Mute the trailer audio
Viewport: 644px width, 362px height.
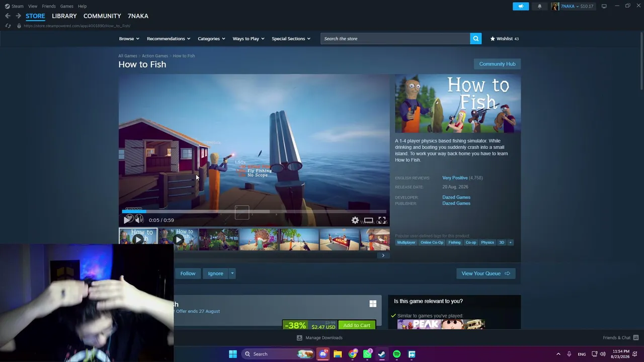pyautogui.click(x=139, y=220)
